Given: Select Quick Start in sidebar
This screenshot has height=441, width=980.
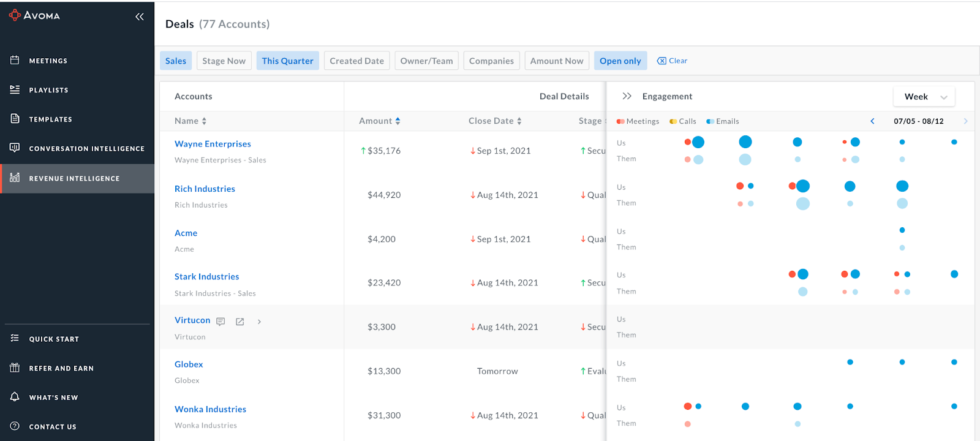Looking at the screenshot, I should pos(54,339).
